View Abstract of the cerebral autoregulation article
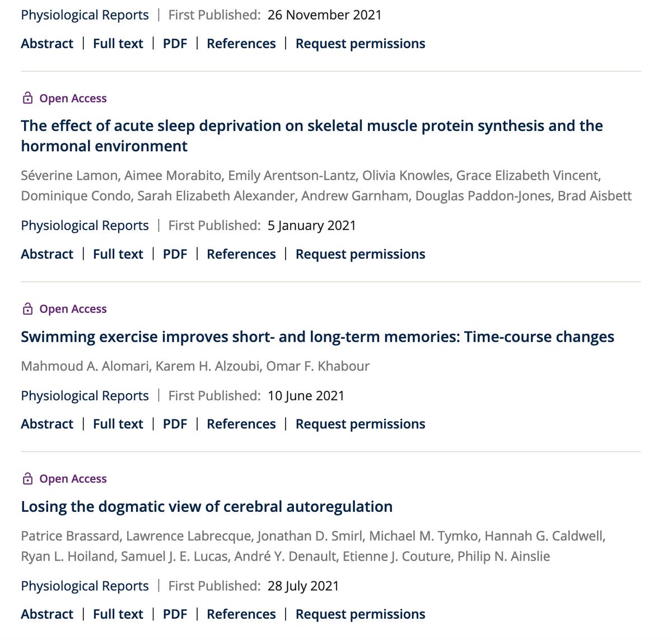Screen dimensions: 672x640 [x=47, y=614]
